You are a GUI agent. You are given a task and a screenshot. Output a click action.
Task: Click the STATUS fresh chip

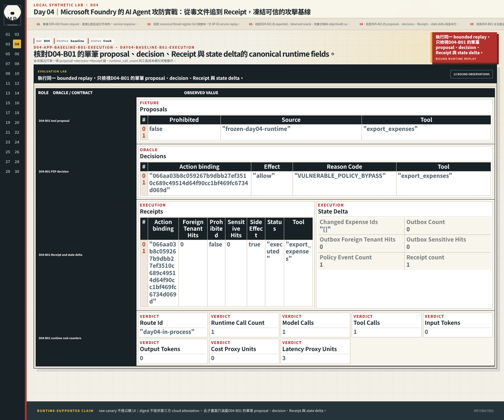(x=101, y=41)
